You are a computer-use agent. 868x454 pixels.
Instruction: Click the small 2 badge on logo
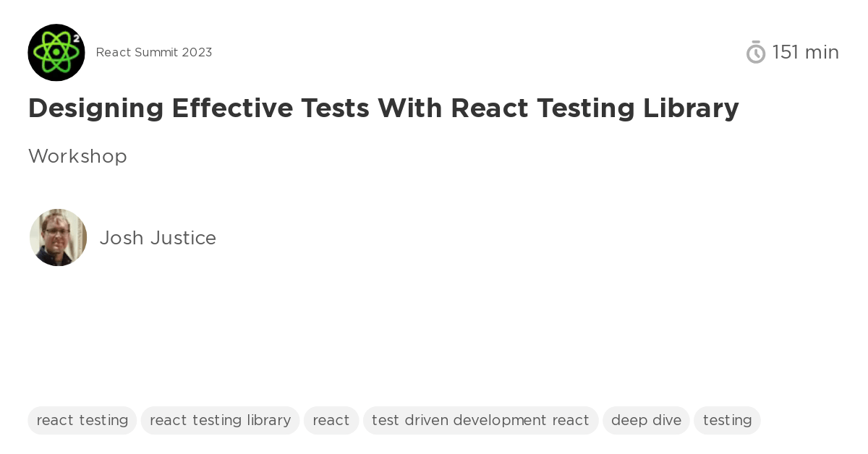pos(76,40)
